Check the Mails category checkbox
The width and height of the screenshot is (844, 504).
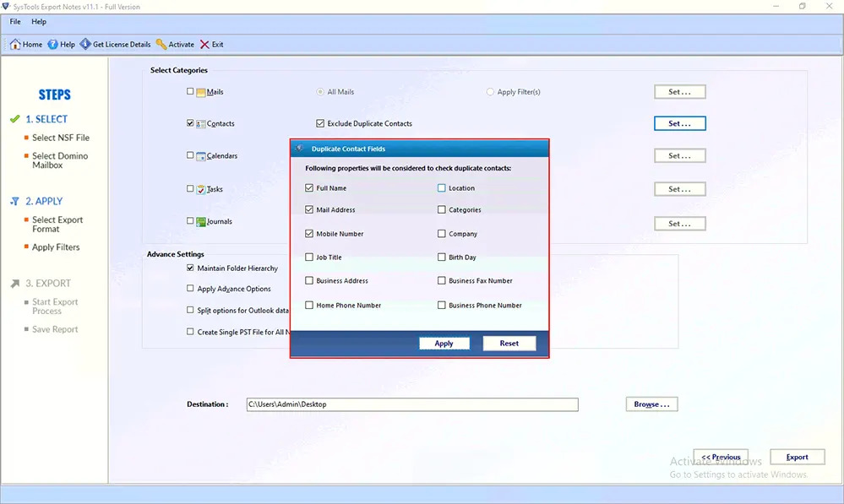coord(190,91)
